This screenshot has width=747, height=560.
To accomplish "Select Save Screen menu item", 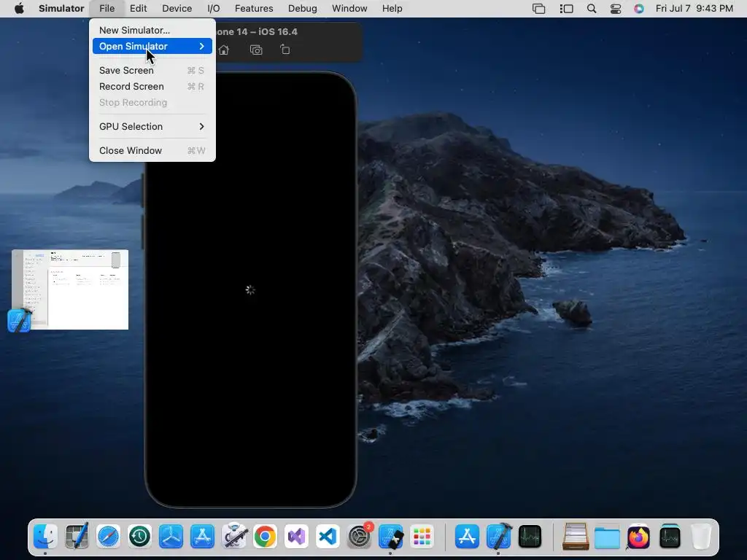I will 152,71.
